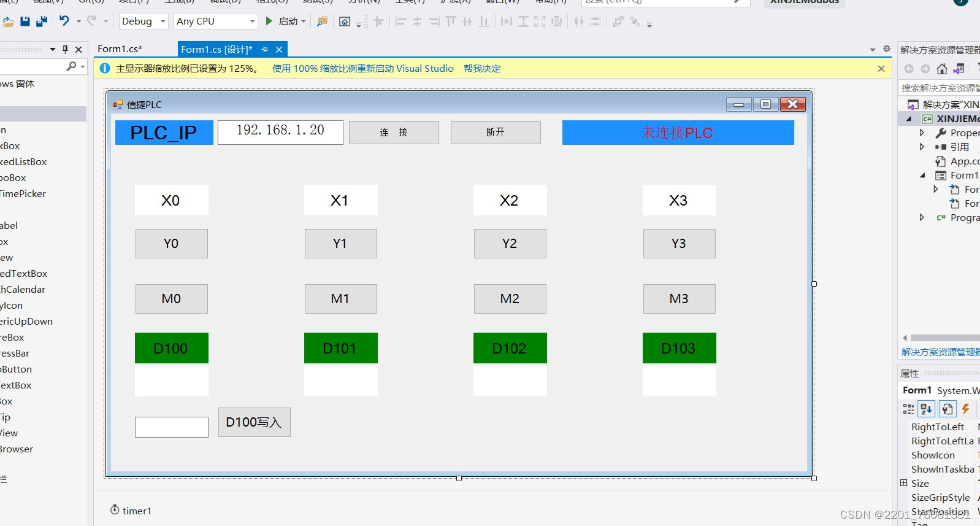This screenshot has width=980, height=526.
Task: Click the Align Tops layout icon
Action: tap(451, 21)
